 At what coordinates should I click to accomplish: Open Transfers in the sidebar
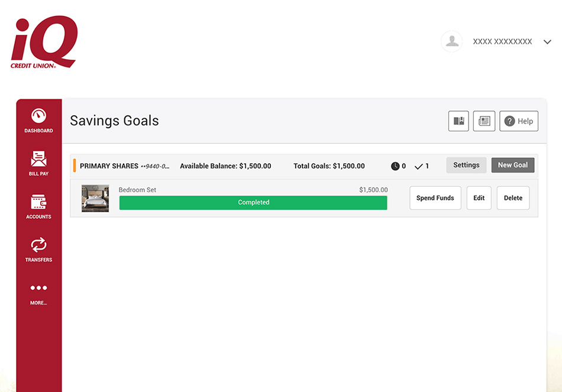[38, 245]
